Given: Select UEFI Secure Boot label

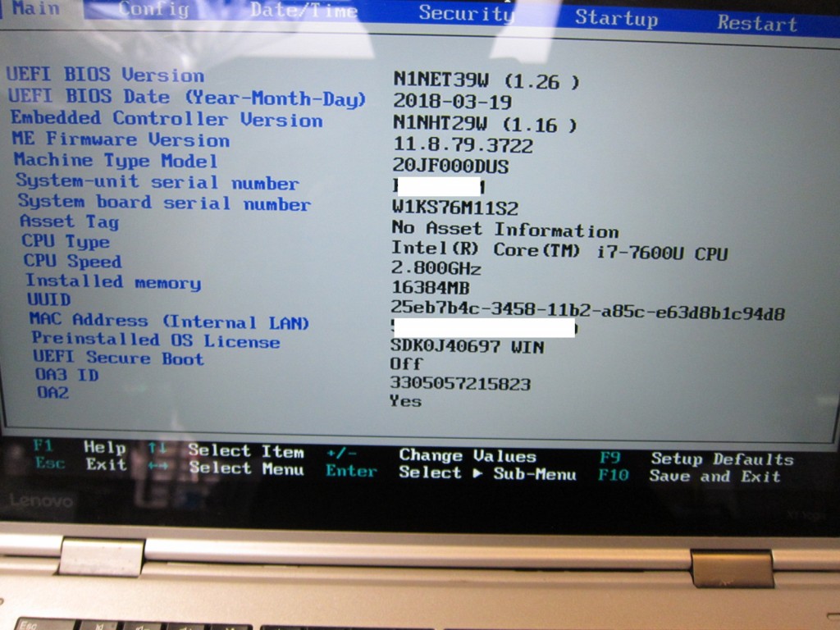Looking at the screenshot, I should [x=119, y=358].
